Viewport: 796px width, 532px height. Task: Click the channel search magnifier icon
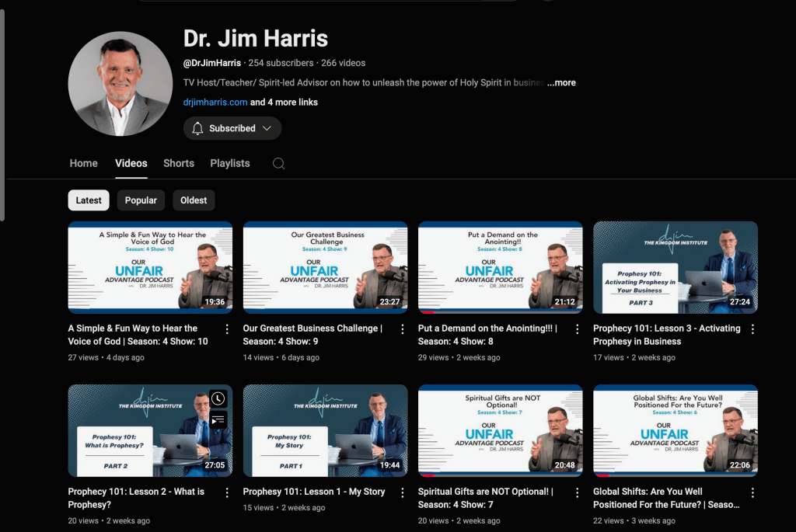[278, 163]
